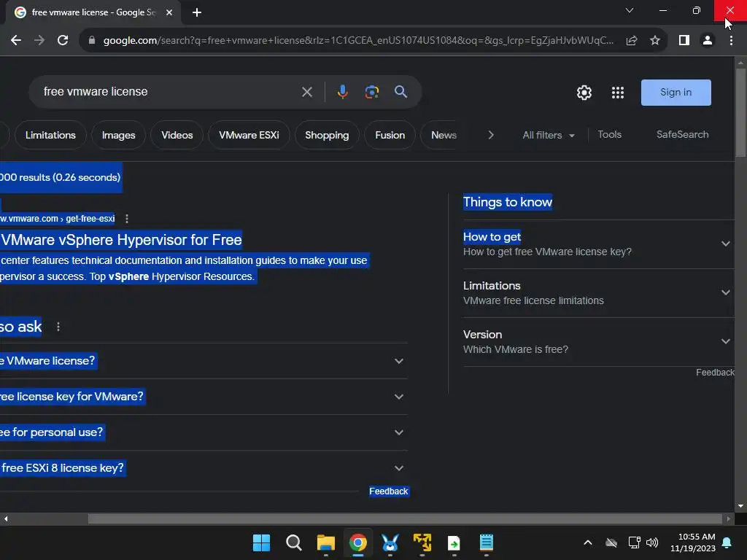Click the Chrome taskbar icon
Screen dimensions: 747x560
[x=357, y=542]
